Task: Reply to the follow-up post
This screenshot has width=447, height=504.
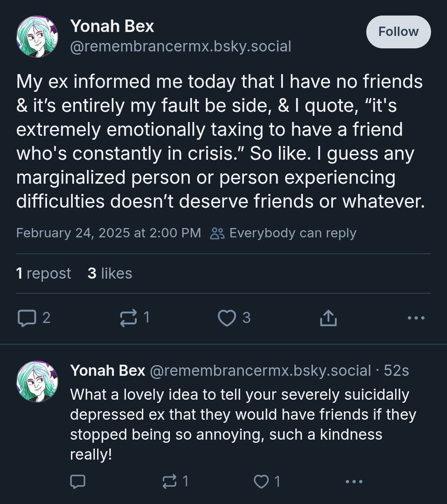Action: tap(78, 481)
